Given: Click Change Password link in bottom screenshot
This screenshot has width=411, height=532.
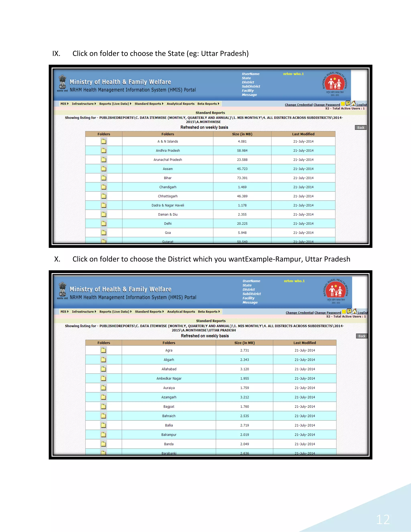Looking at the screenshot, I should click(x=328, y=313).
